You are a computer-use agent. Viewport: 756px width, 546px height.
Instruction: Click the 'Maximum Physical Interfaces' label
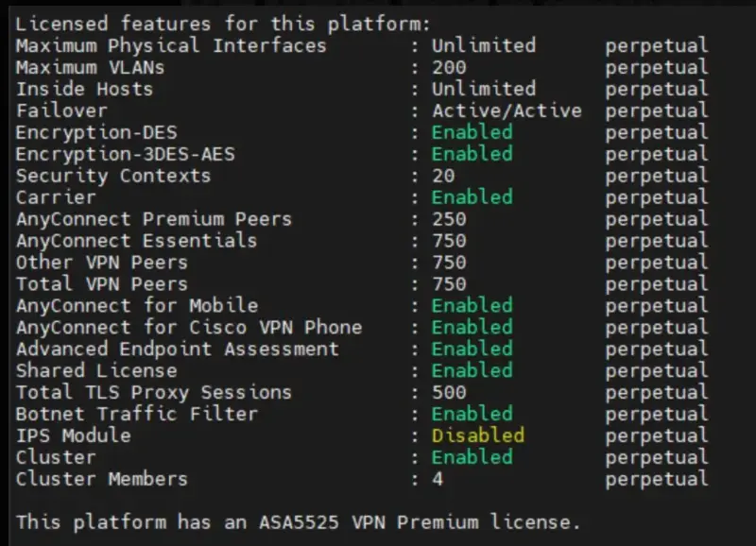[171, 45]
